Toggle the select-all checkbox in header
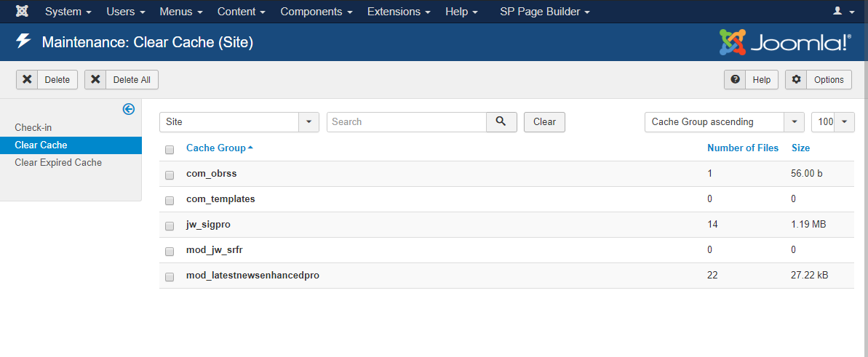Image resolution: width=868 pixels, height=357 pixels. coord(170,149)
